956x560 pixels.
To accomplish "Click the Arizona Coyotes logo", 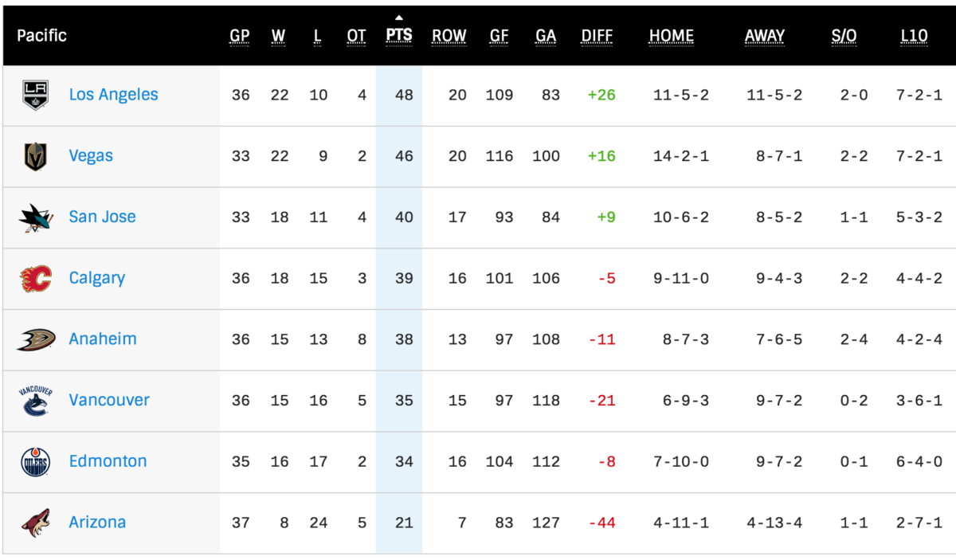I will click(36, 523).
